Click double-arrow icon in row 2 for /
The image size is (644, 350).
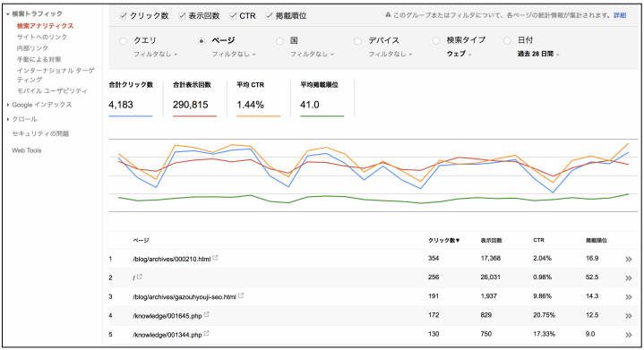click(x=629, y=278)
